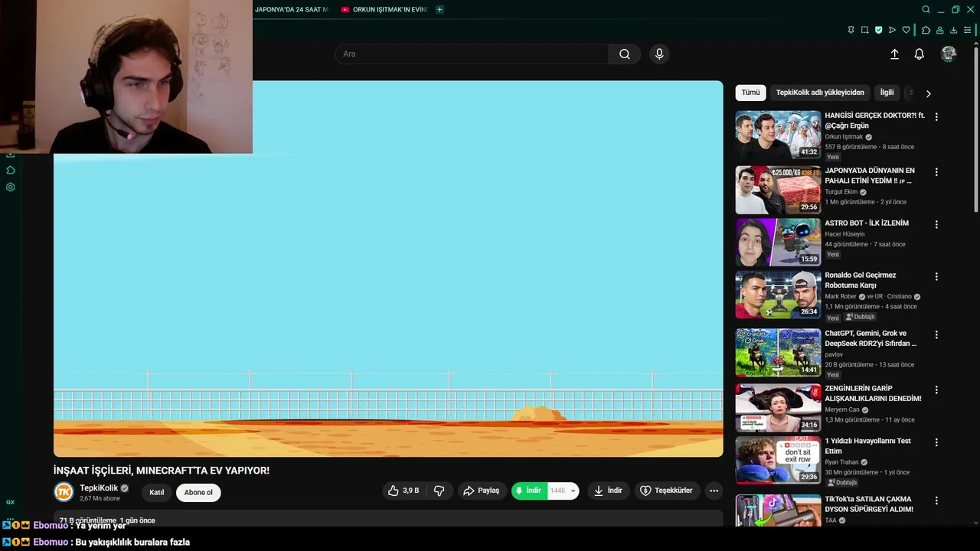Select the Tümü filter chip

(x=750, y=93)
